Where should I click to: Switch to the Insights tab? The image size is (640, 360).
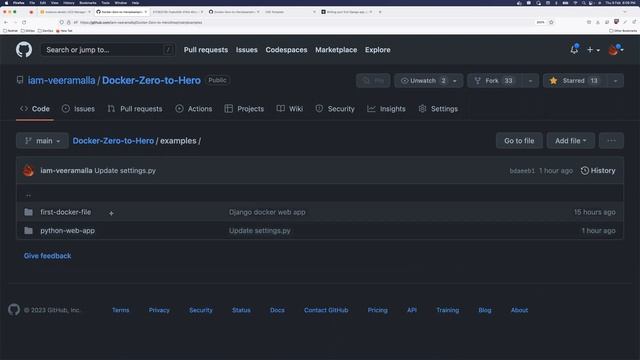[387, 109]
